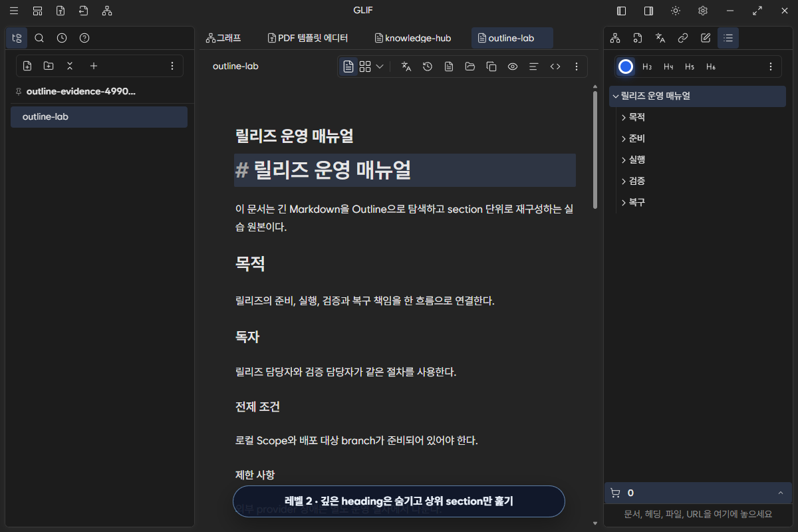Switch to the PDF 템플릿 에디터 tab
798x532 pixels.
tap(307, 38)
